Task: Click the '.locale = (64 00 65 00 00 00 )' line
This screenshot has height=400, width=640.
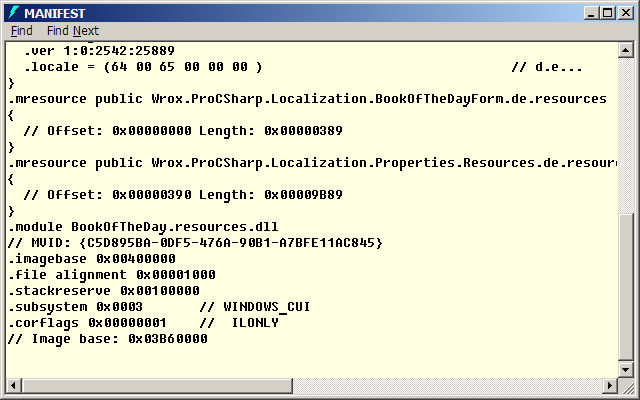Action: pyautogui.click(x=143, y=67)
